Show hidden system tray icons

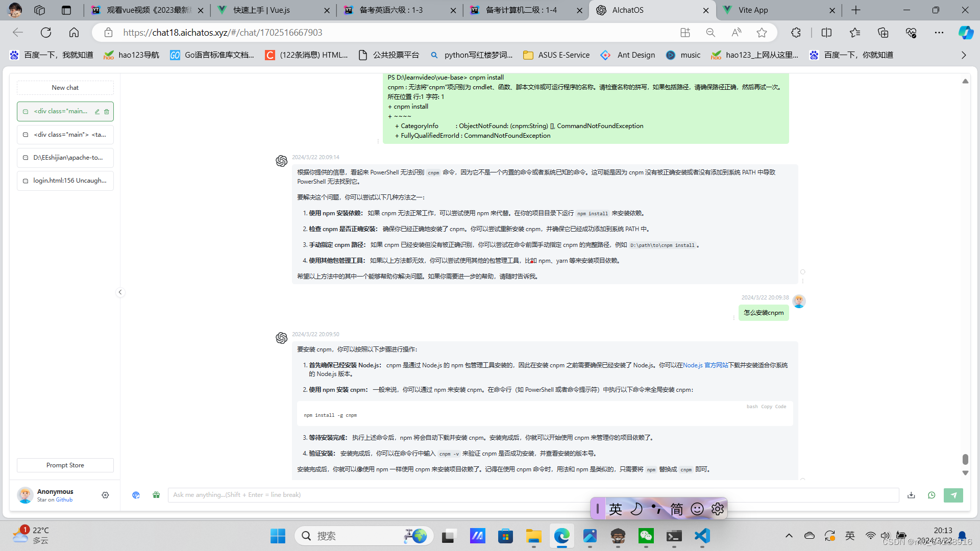tap(789, 536)
